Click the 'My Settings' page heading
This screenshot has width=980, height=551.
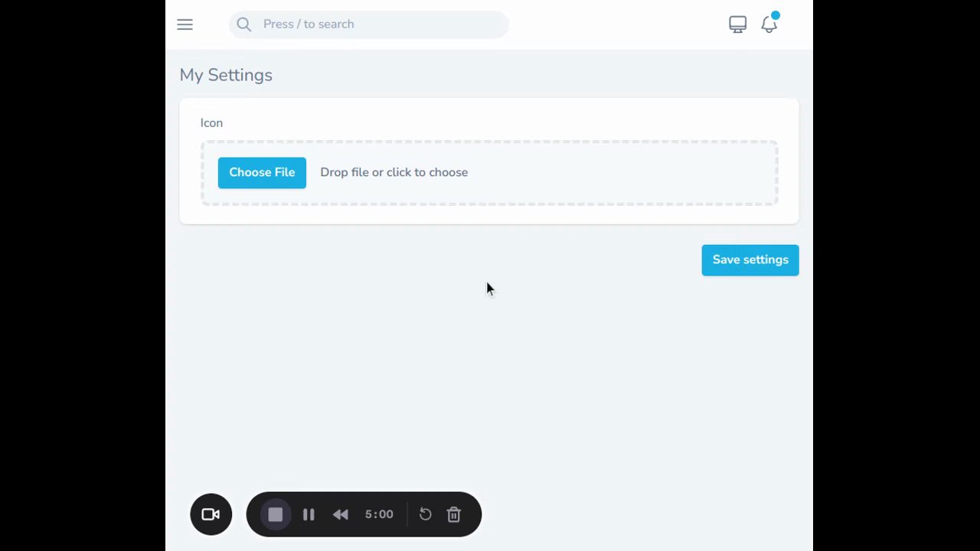click(x=226, y=75)
